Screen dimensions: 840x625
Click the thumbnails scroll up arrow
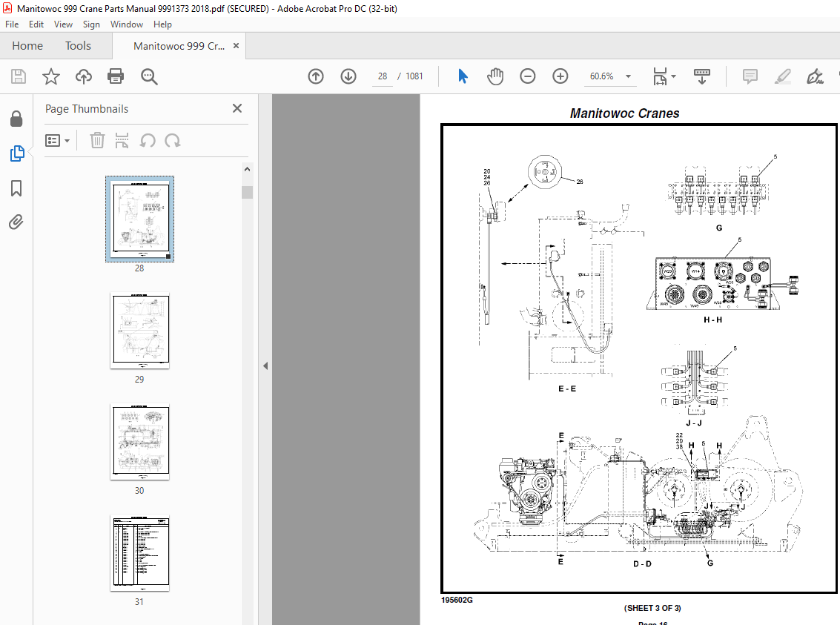pos(247,169)
